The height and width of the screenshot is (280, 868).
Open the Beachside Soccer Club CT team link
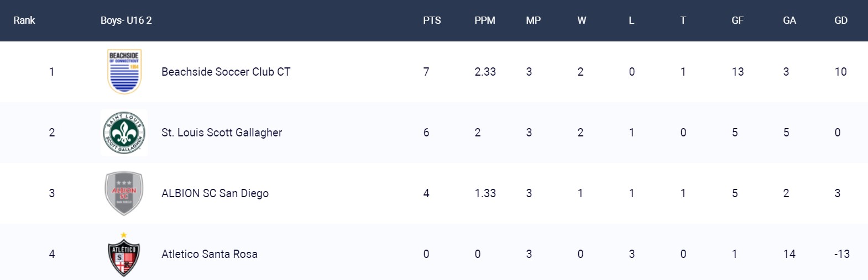click(x=226, y=72)
